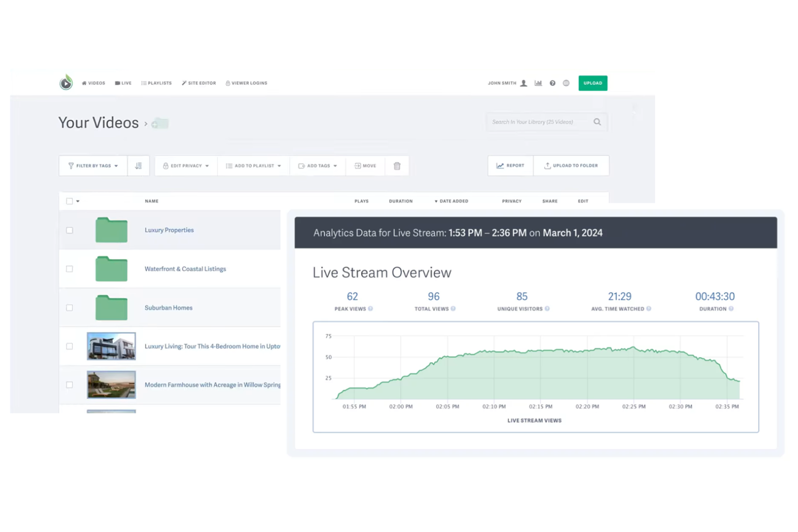Open the analytics bar chart icon
This screenshot has height=532, width=798.
[x=538, y=83]
